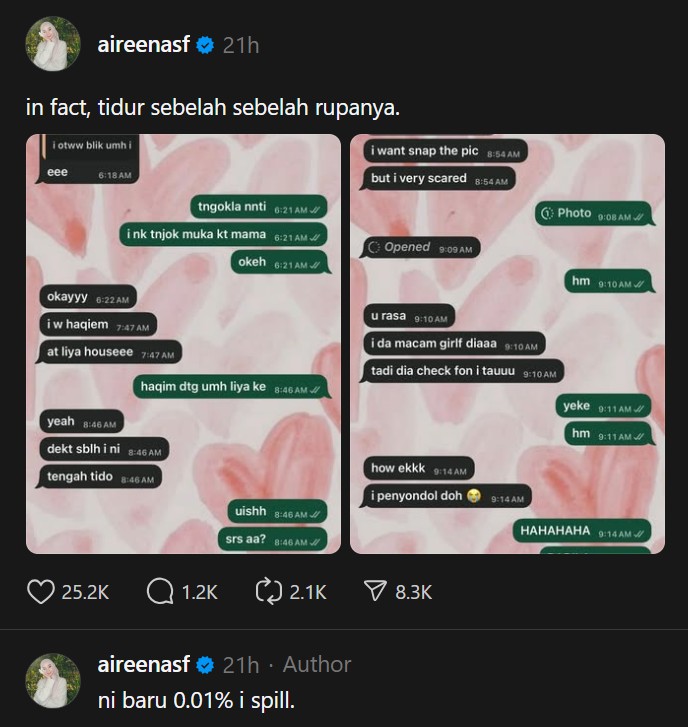Click the 8.3K shares count
Screen dimensions: 688x727
(413, 592)
